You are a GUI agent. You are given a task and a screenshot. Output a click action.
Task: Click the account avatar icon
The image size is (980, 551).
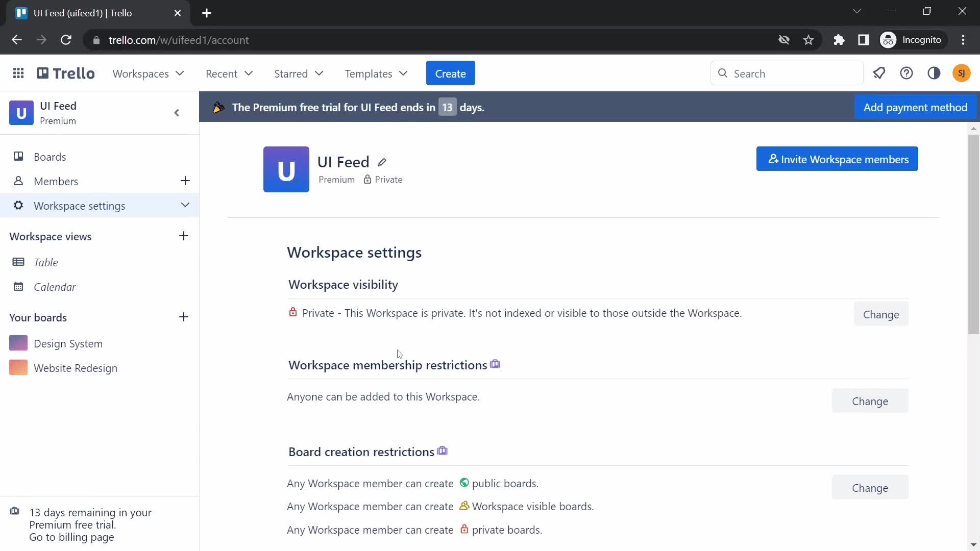pos(961,73)
